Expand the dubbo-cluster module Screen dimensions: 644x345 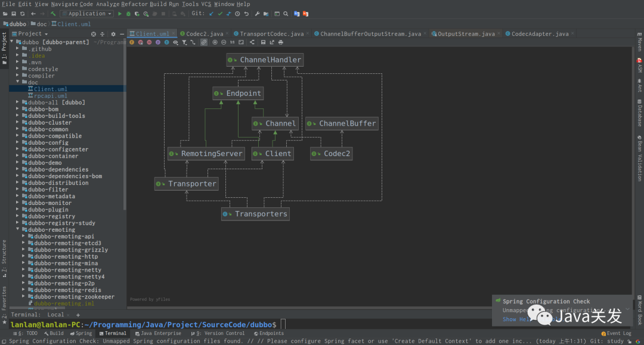click(18, 122)
